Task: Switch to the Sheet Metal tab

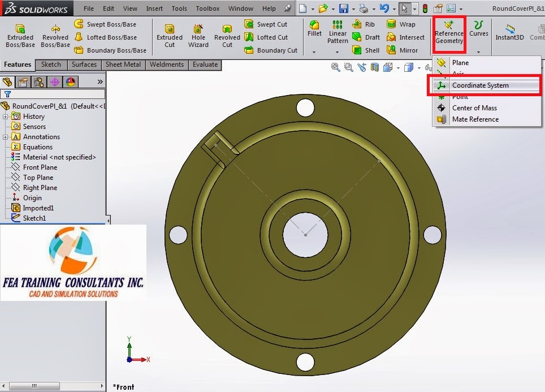Action: (x=123, y=64)
